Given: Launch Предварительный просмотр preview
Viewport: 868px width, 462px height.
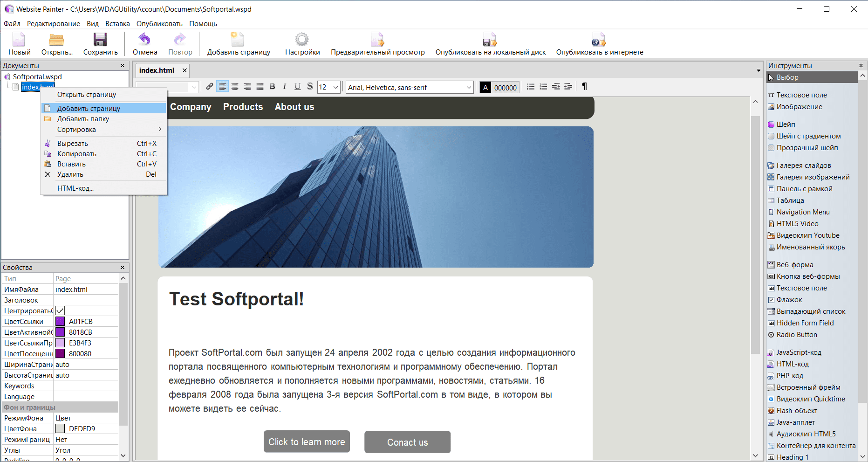Looking at the screenshot, I should (x=377, y=40).
